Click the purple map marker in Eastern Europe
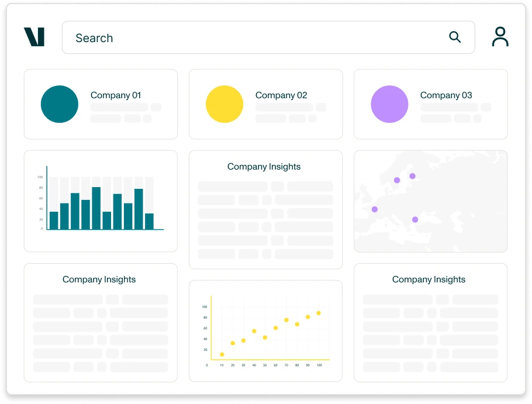 415,219
